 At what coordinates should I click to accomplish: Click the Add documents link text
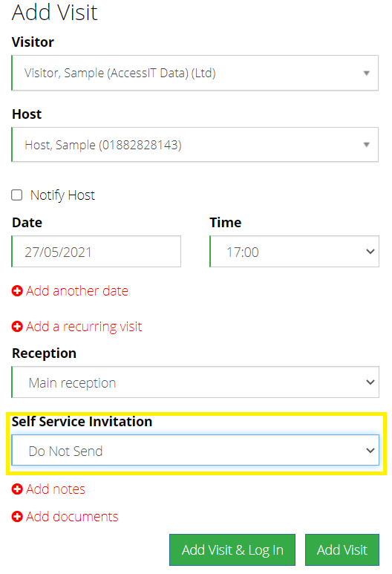(72, 517)
